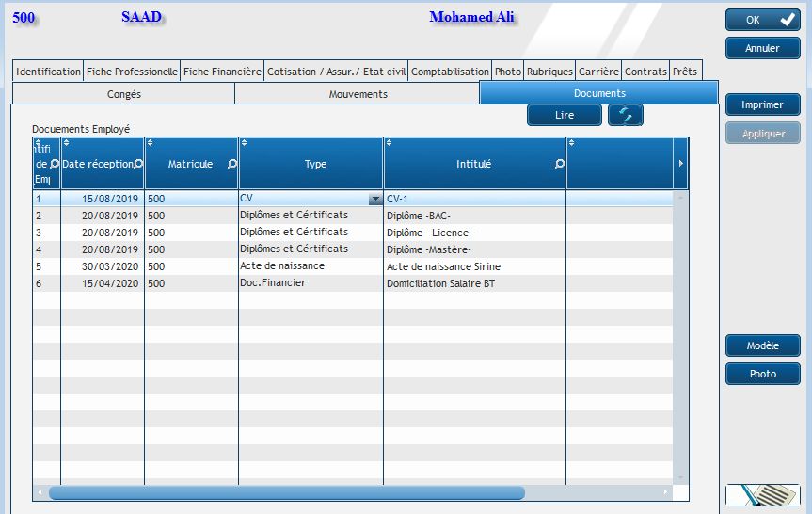Screen dimensions: 812x514
Task: Click the search magnifier in Matricule column header
Action: point(232,164)
